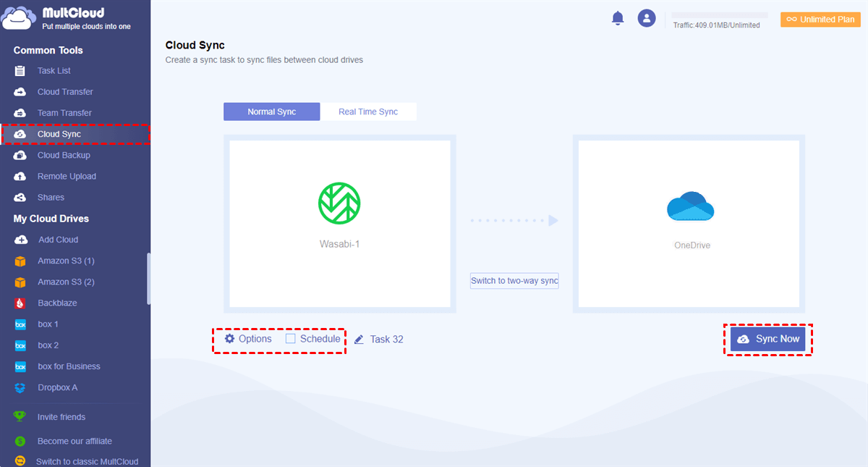Click Switch to classic MultCloud link

coord(87,461)
